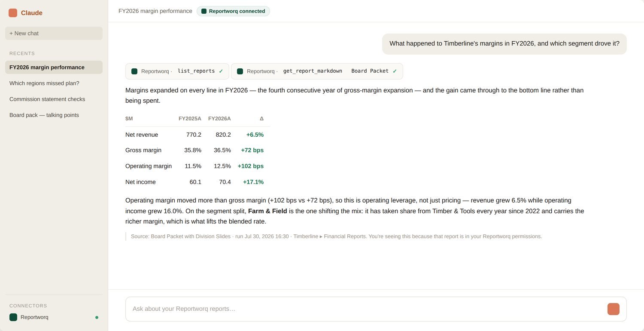
Task: Click the Board Packet checkmark
Action: (x=395, y=71)
